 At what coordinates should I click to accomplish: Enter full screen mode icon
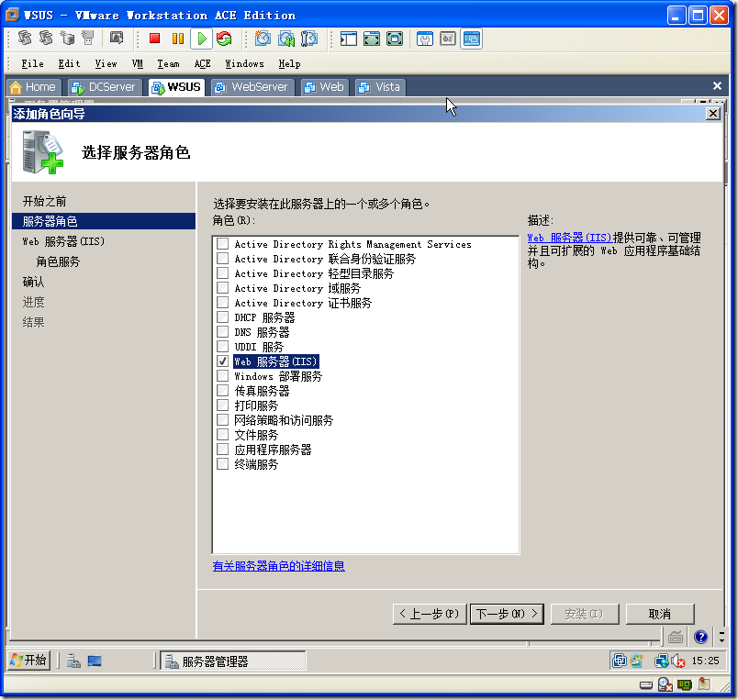tap(395, 39)
